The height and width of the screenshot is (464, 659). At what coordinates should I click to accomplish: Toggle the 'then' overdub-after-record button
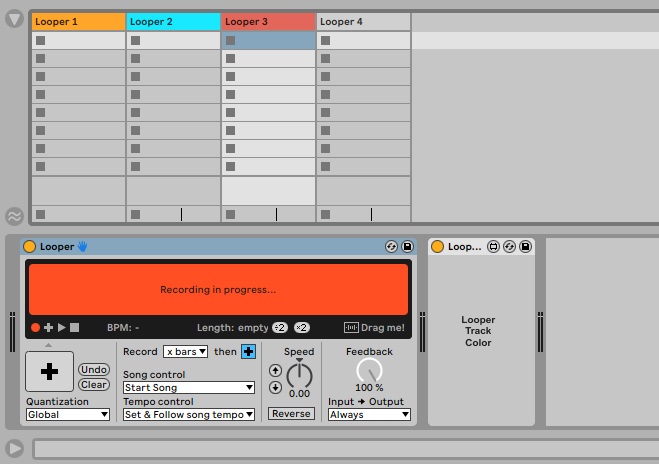point(248,351)
